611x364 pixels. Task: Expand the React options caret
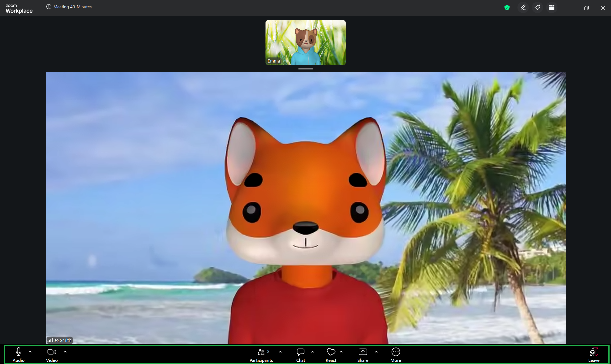[341, 352]
